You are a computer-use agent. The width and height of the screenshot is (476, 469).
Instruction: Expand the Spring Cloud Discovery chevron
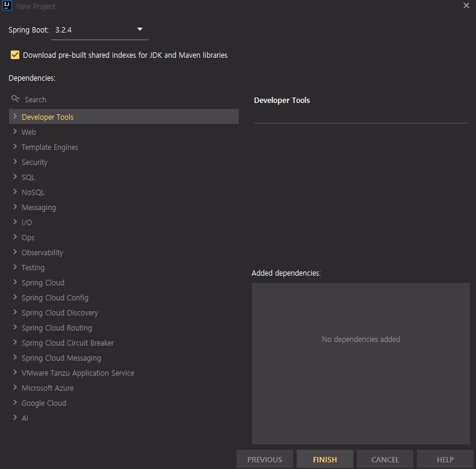click(15, 312)
